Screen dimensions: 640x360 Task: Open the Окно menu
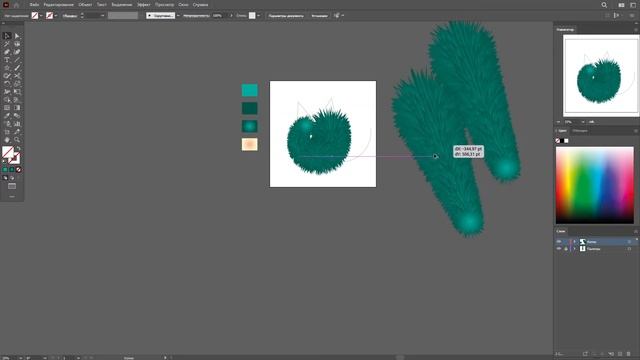[183, 5]
